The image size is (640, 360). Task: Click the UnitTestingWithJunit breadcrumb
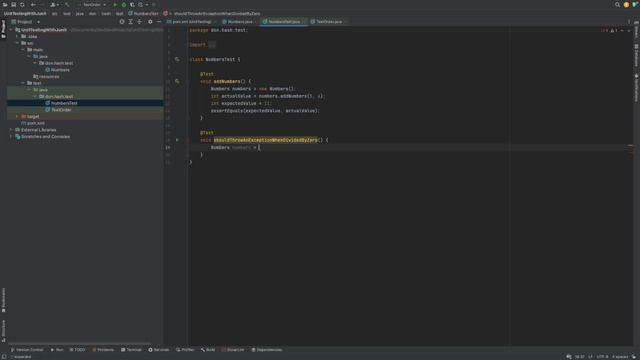tap(25, 13)
